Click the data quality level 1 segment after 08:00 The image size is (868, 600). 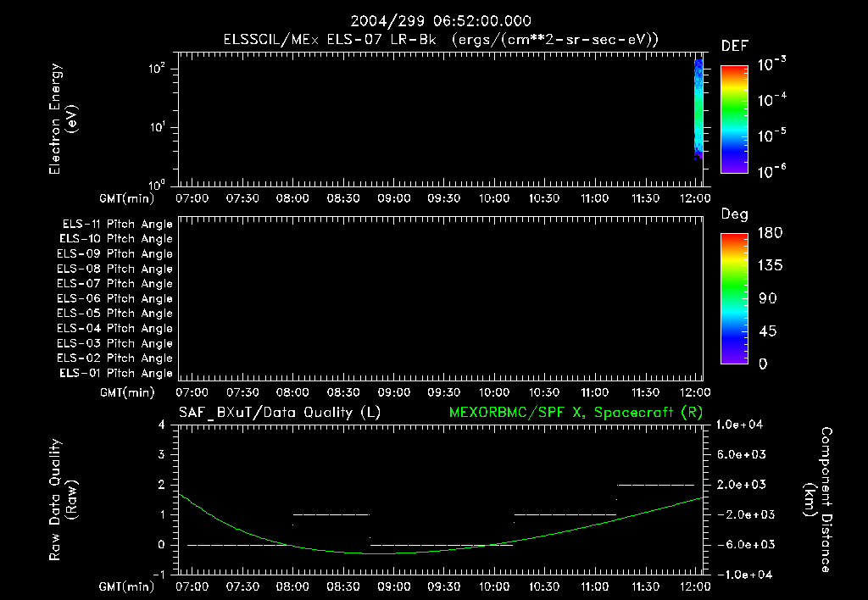click(331, 514)
